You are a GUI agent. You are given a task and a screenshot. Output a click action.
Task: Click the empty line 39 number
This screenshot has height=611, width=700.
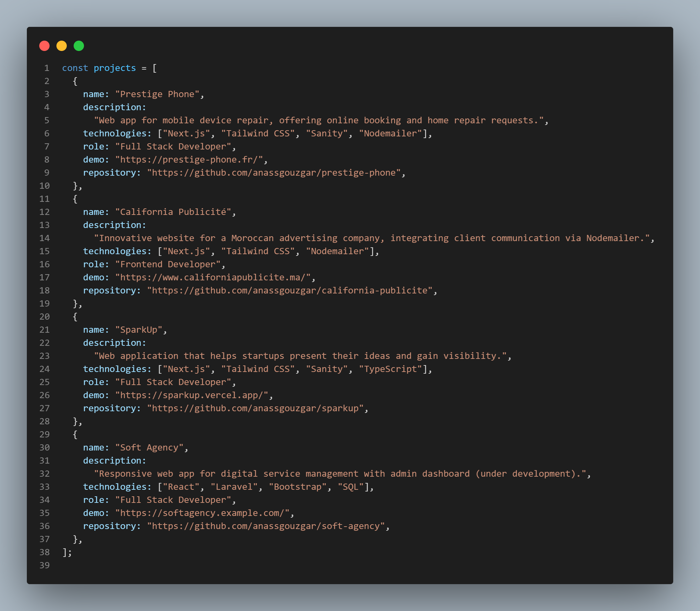[44, 566]
